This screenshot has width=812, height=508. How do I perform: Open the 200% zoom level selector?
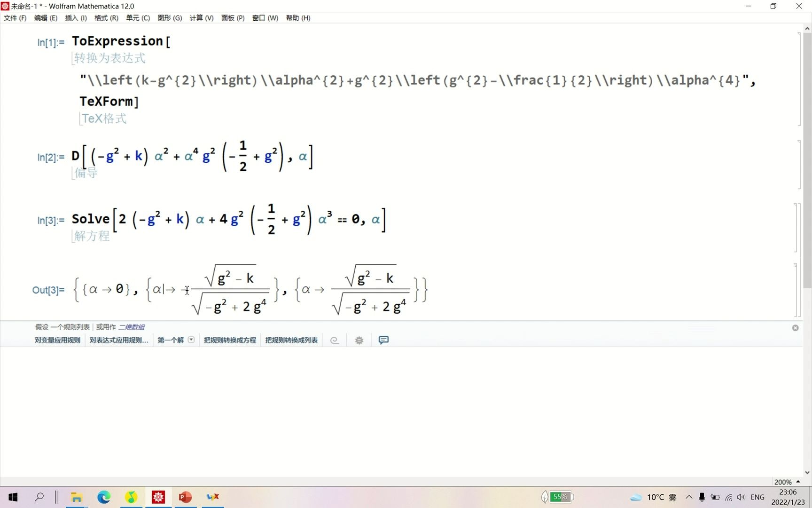click(x=784, y=482)
